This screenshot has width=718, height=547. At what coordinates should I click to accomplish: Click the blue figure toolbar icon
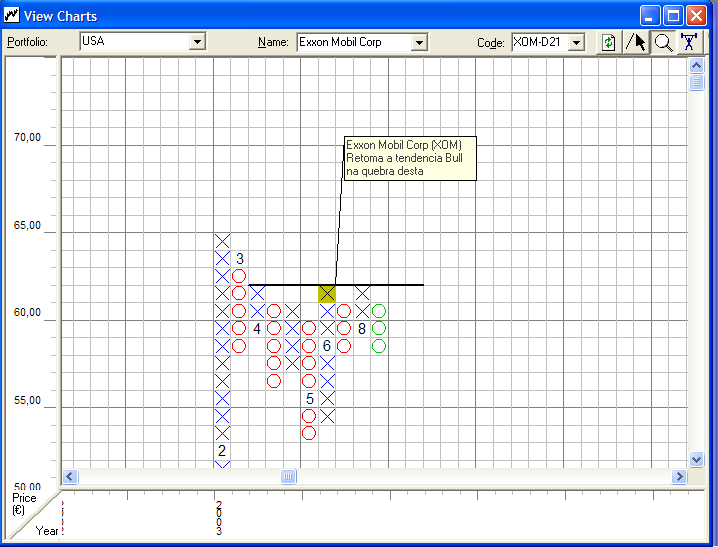[690, 42]
